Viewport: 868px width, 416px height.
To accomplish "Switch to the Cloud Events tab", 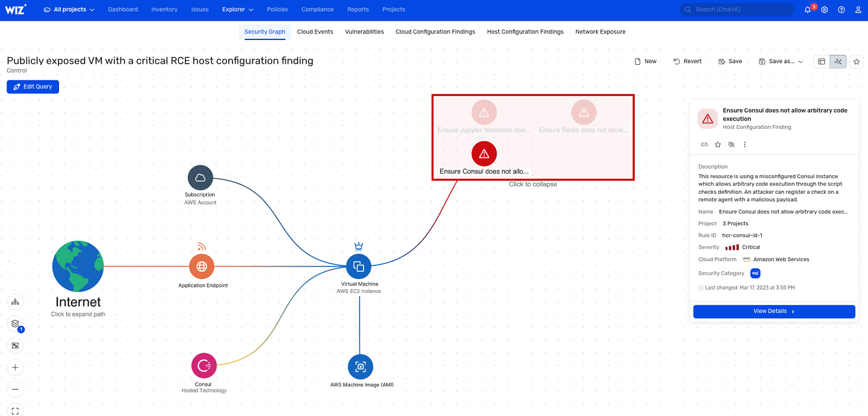I will click(x=315, y=32).
